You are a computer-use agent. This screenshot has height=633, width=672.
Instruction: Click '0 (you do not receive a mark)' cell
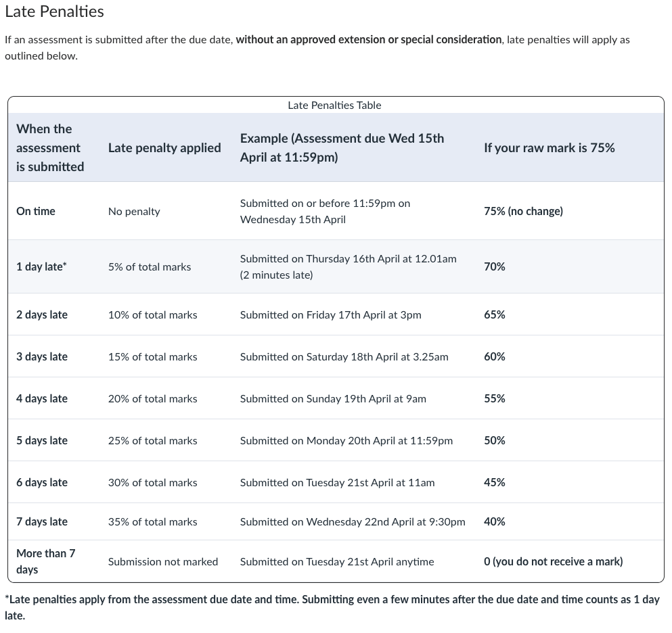554,561
